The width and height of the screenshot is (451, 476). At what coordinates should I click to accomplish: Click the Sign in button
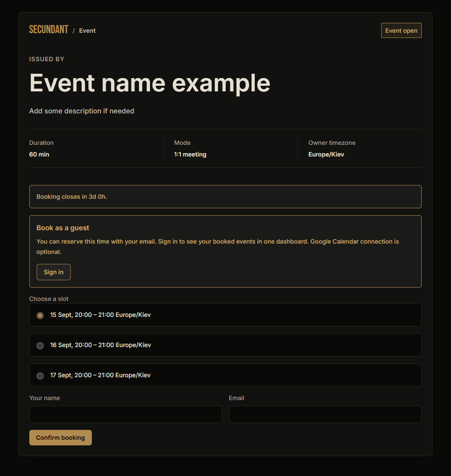tap(54, 272)
